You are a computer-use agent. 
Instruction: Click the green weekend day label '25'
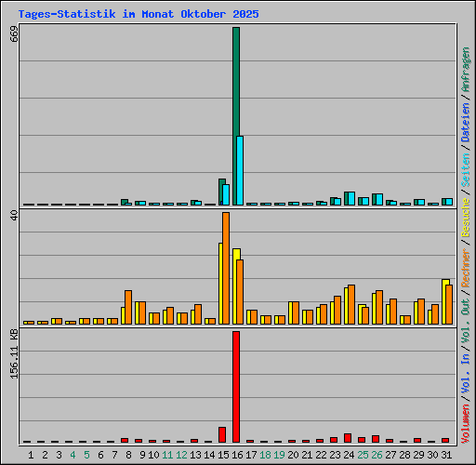[363, 455]
